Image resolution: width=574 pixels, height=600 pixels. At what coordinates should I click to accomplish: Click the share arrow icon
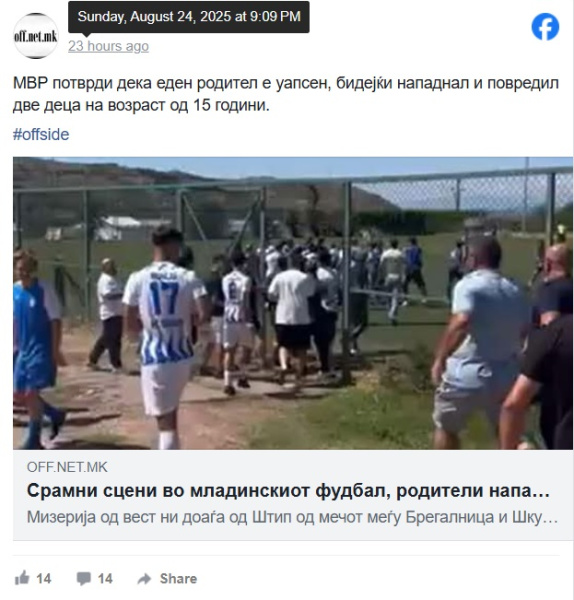(144, 579)
